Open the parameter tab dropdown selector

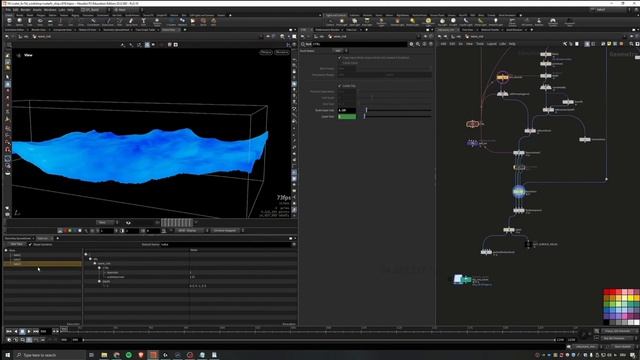click(340, 51)
